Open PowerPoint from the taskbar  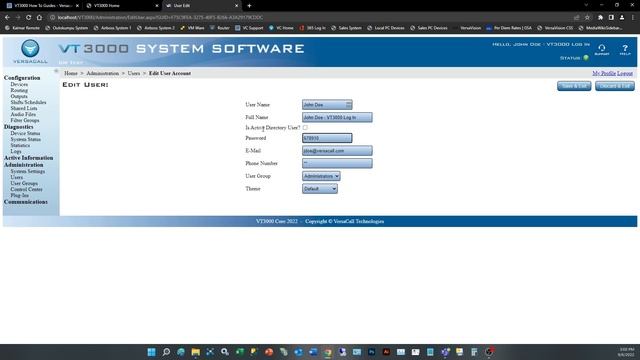(269, 352)
